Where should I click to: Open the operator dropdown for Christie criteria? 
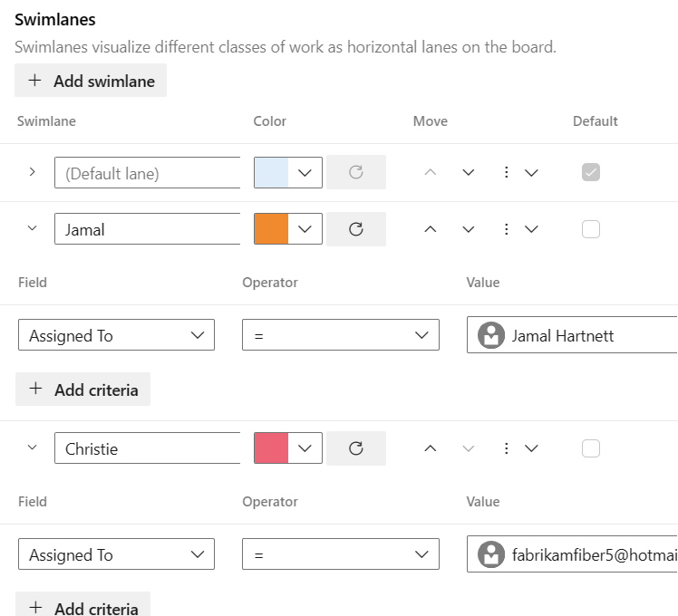pyautogui.click(x=340, y=554)
